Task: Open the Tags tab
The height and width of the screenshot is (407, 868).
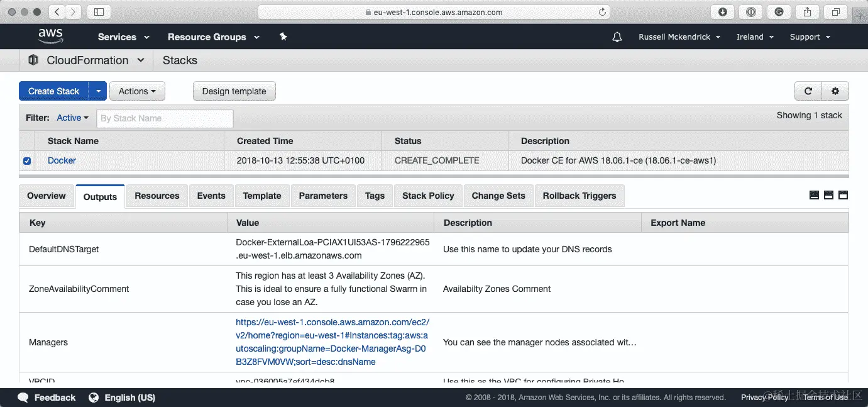Action: point(375,196)
